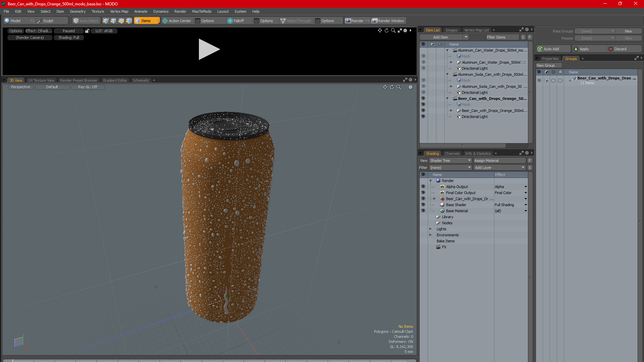Open the Action Center menu

(x=177, y=21)
